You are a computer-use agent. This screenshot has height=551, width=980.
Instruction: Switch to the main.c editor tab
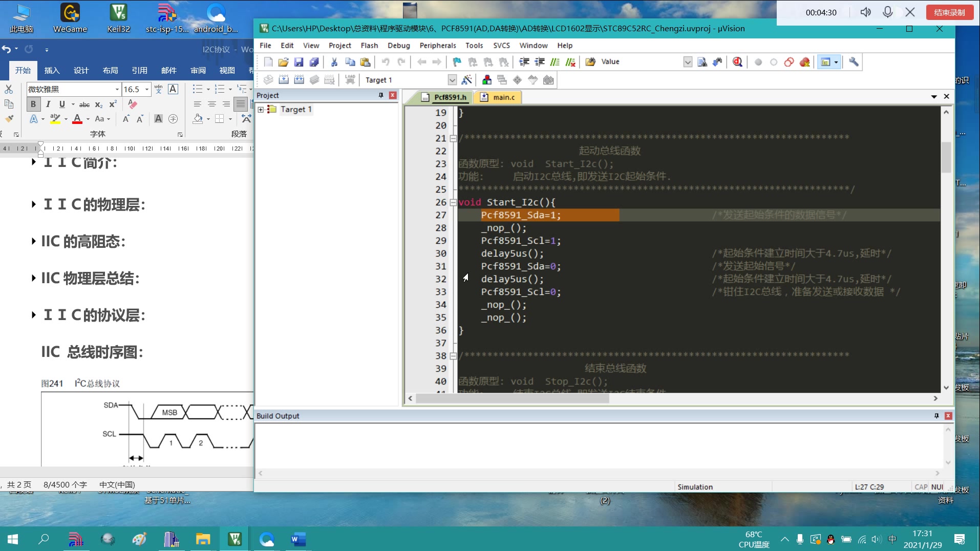pyautogui.click(x=503, y=97)
